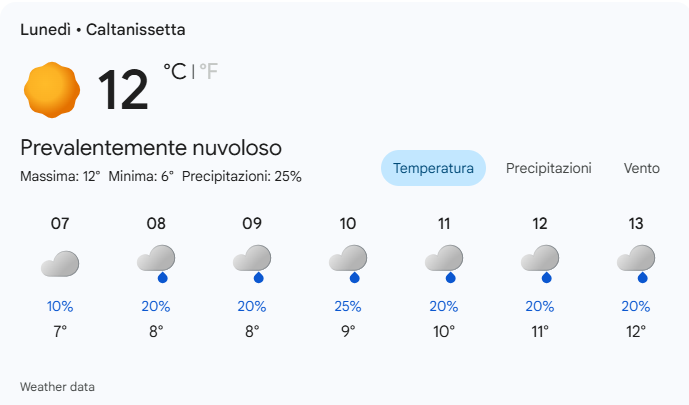Click the rain cloud icon for 09
This screenshot has height=405, width=689.
[x=252, y=262]
